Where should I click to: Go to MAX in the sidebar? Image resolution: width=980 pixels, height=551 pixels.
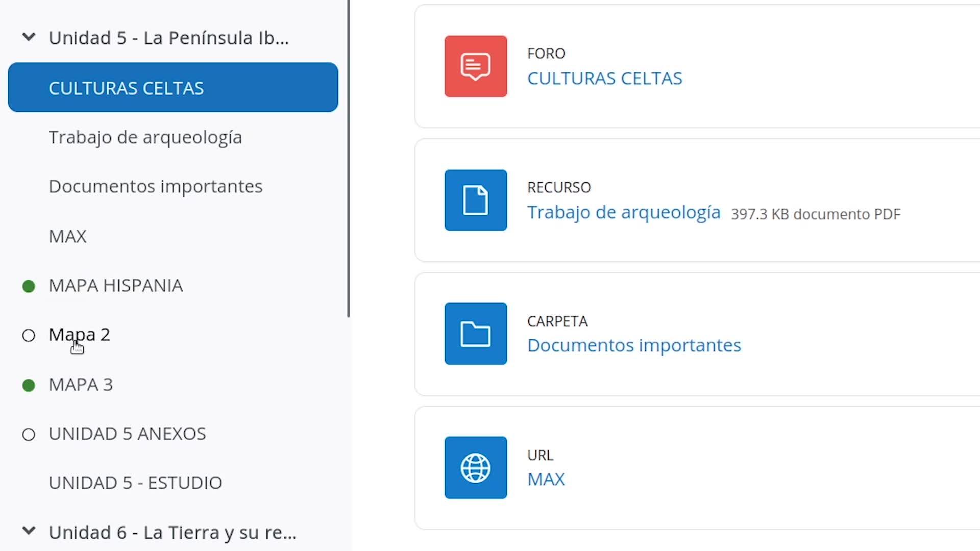(67, 236)
